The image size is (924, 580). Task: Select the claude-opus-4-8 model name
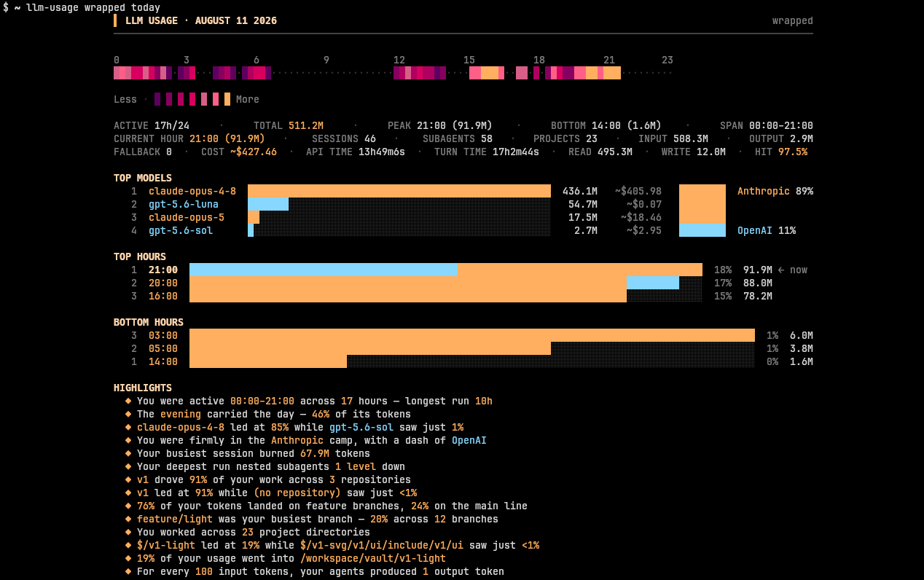[x=192, y=192]
